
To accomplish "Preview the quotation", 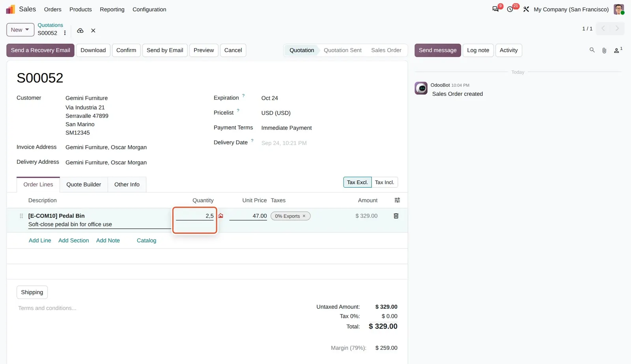I will (x=203, y=50).
